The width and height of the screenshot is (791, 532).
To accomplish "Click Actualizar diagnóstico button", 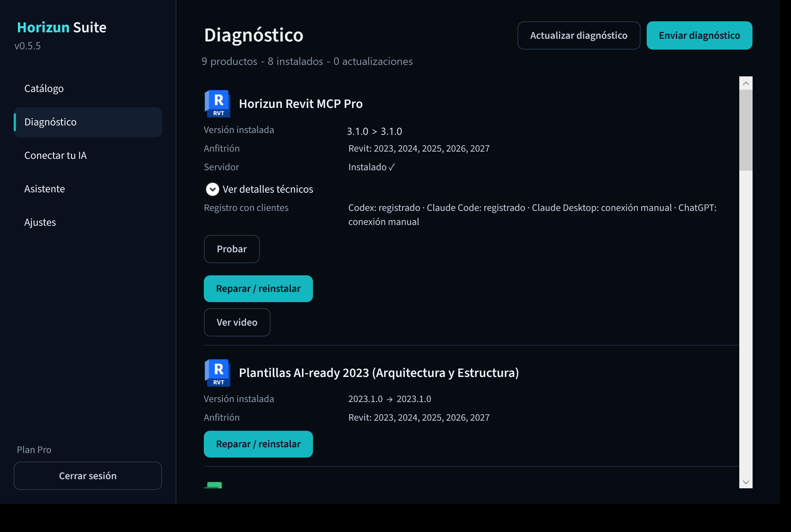I will pyautogui.click(x=579, y=35).
